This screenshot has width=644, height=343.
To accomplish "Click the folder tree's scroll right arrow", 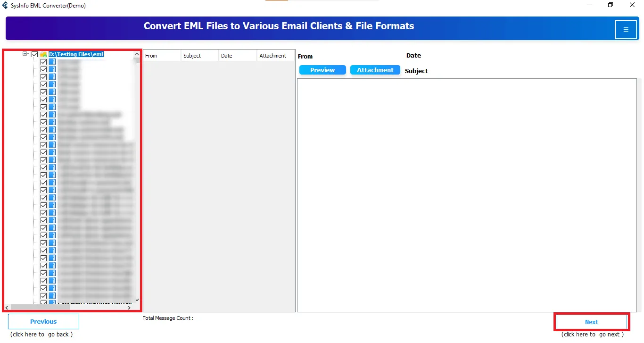I will [x=129, y=308].
